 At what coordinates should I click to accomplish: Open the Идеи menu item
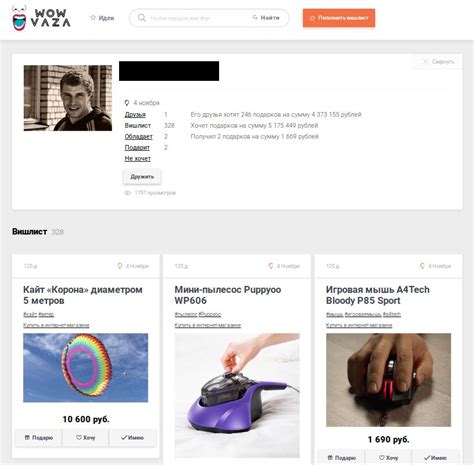[x=102, y=18]
